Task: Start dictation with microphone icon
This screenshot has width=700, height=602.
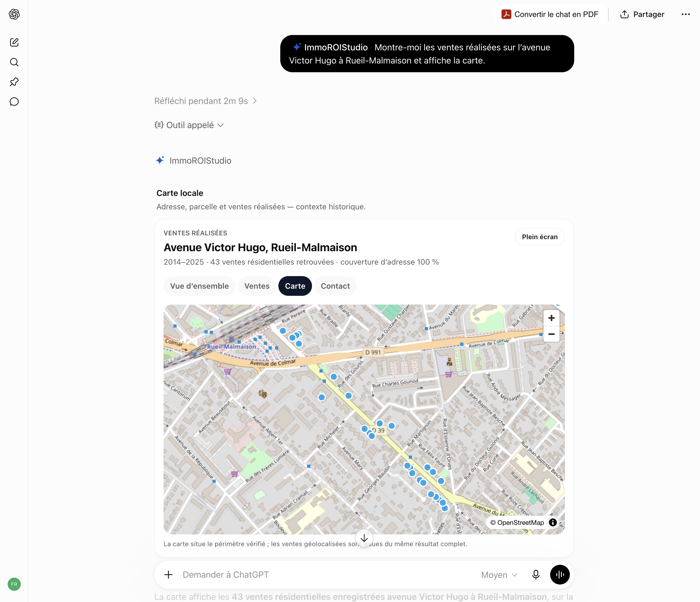Action: (x=536, y=575)
